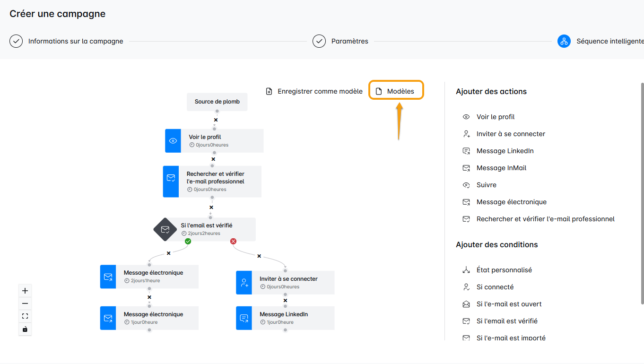Image resolution: width=644 pixels, height=364 pixels.
Task: Add the Si connecté condition
Action: (495, 287)
